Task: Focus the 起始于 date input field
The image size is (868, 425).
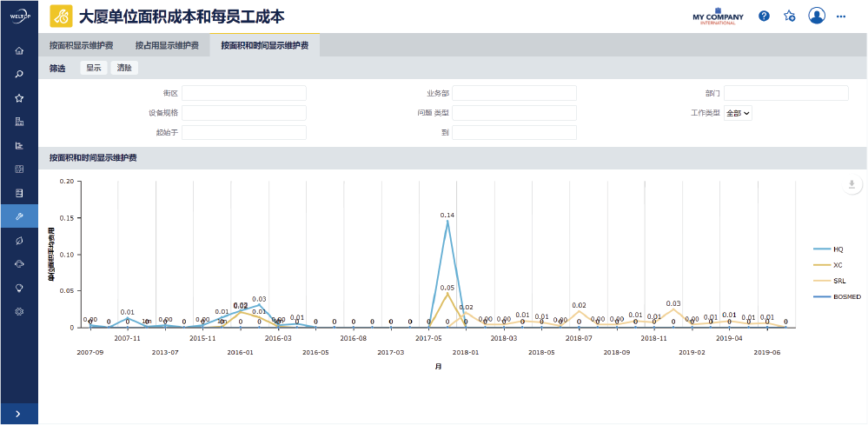Action: point(244,133)
